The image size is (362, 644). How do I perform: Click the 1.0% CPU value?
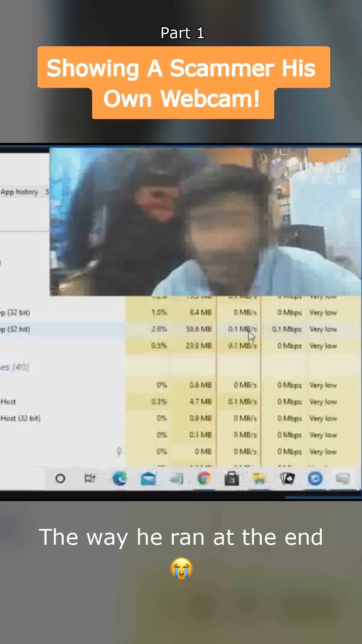tap(159, 313)
